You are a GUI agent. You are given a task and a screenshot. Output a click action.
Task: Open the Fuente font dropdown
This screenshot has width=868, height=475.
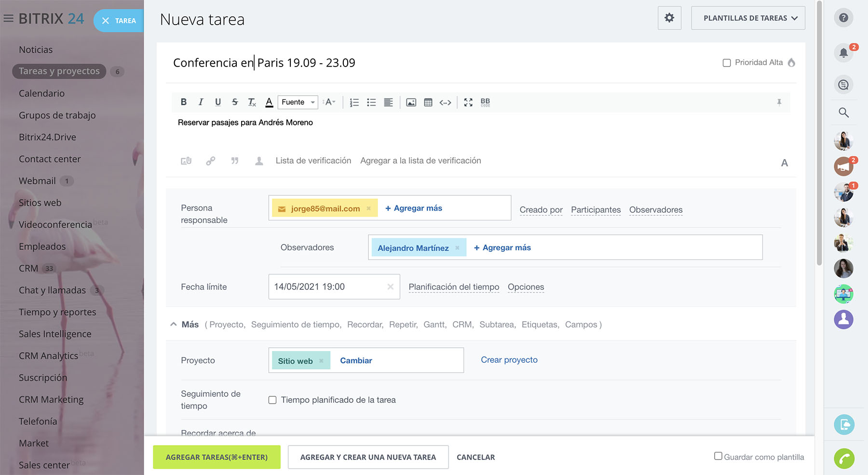click(298, 102)
